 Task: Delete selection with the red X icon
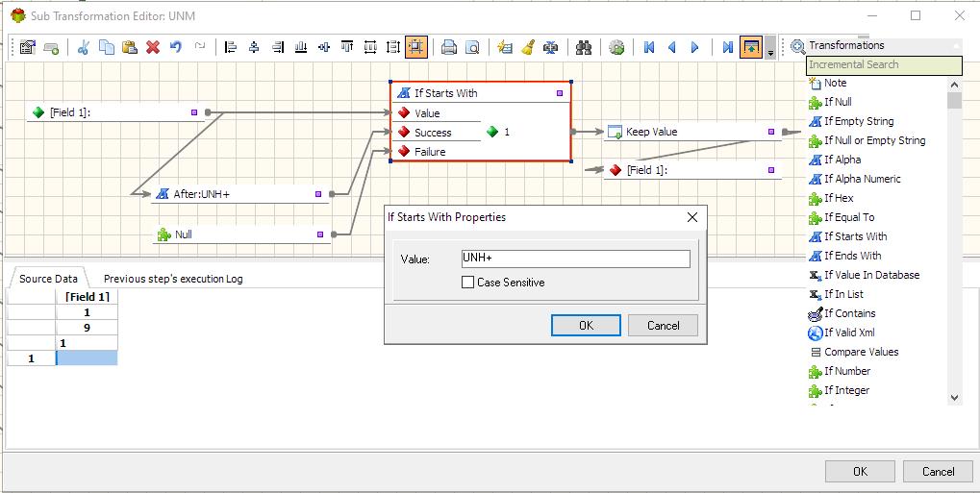(x=153, y=47)
